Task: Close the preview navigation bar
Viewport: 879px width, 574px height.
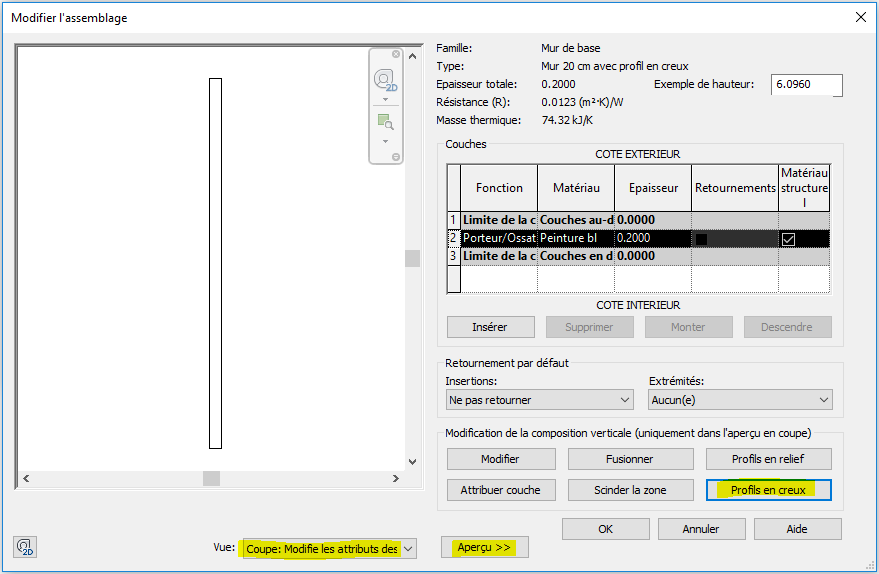Action: (396, 55)
